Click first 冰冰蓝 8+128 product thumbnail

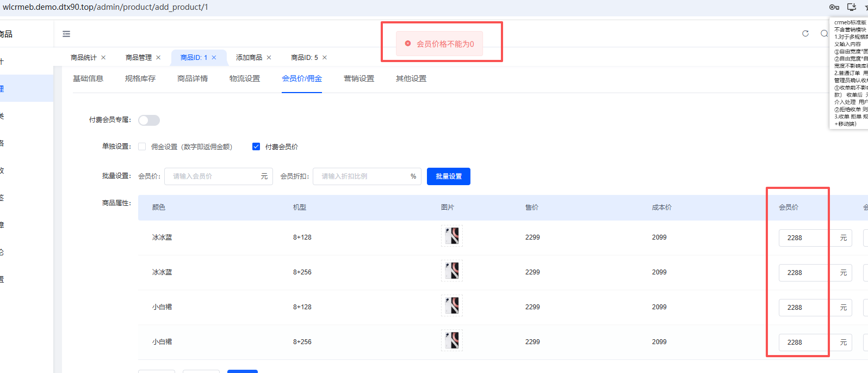[x=452, y=236]
